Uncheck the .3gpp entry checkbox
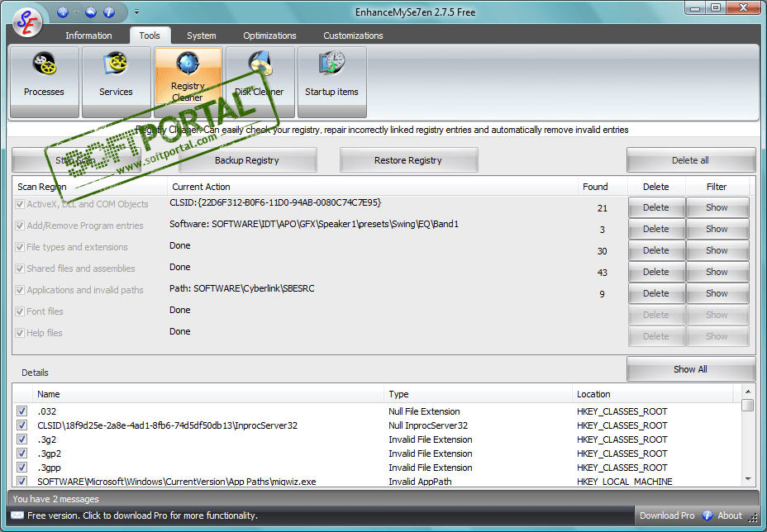Viewport: 767px width, 532px height. click(22, 467)
